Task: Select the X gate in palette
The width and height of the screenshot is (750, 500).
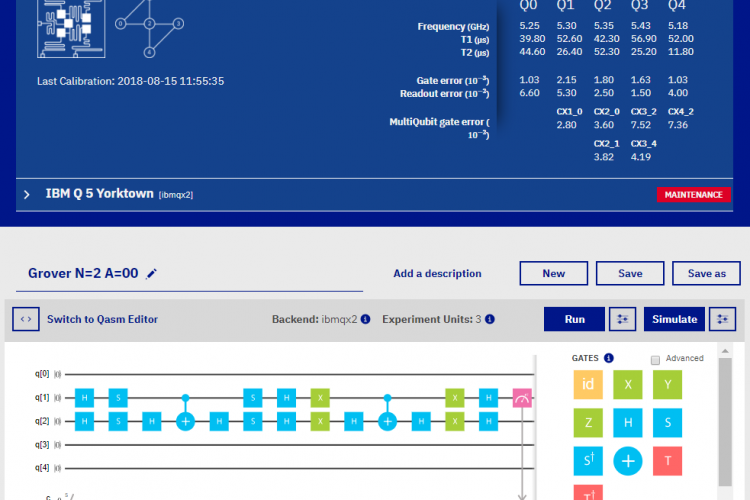Action: pos(628,384)
